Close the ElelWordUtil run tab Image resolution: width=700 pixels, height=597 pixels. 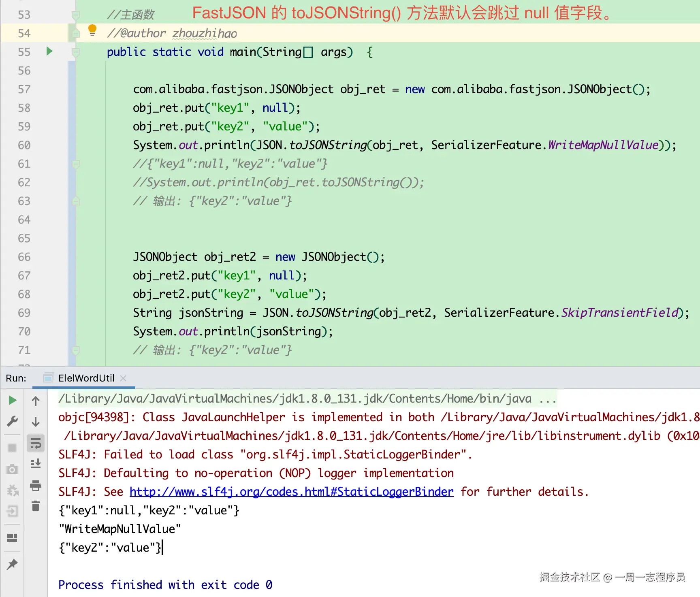(123, 378)
